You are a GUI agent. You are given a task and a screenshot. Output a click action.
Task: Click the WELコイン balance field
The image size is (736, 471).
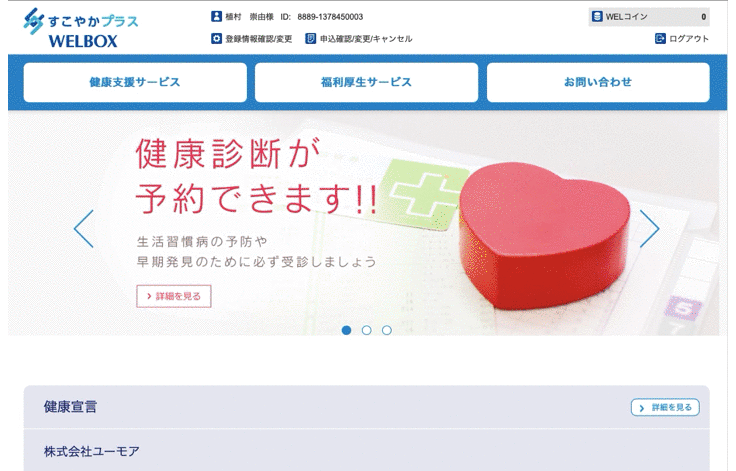[649, 16]
